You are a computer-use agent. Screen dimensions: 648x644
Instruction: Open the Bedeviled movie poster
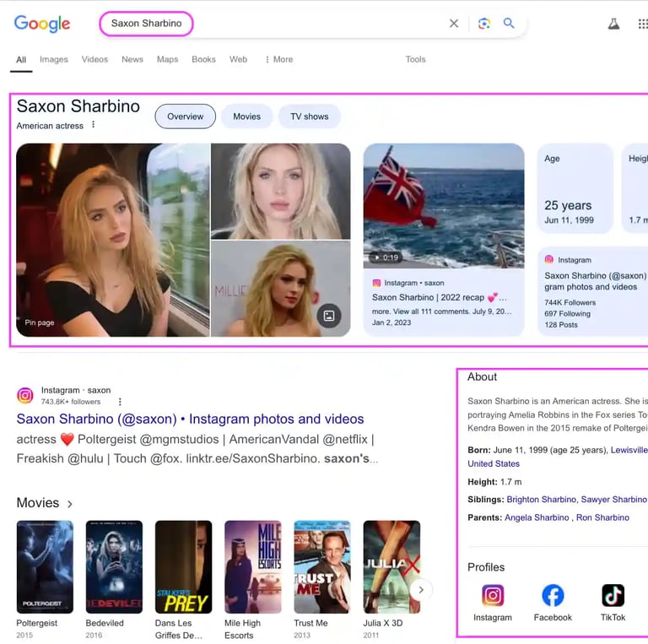[x=114, y=566]
